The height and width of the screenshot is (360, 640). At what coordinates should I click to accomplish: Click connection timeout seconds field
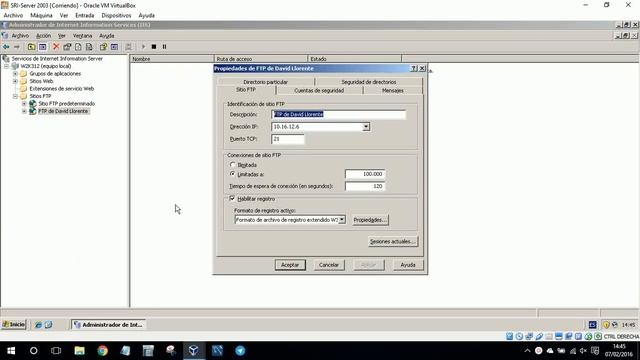tap(365, 186)
